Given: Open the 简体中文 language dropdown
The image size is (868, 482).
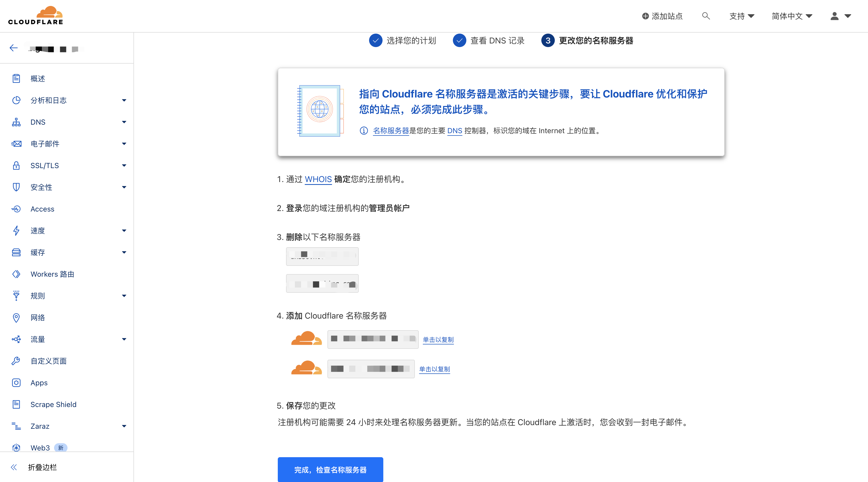Looking at the screenshot, I should point(792,16).
